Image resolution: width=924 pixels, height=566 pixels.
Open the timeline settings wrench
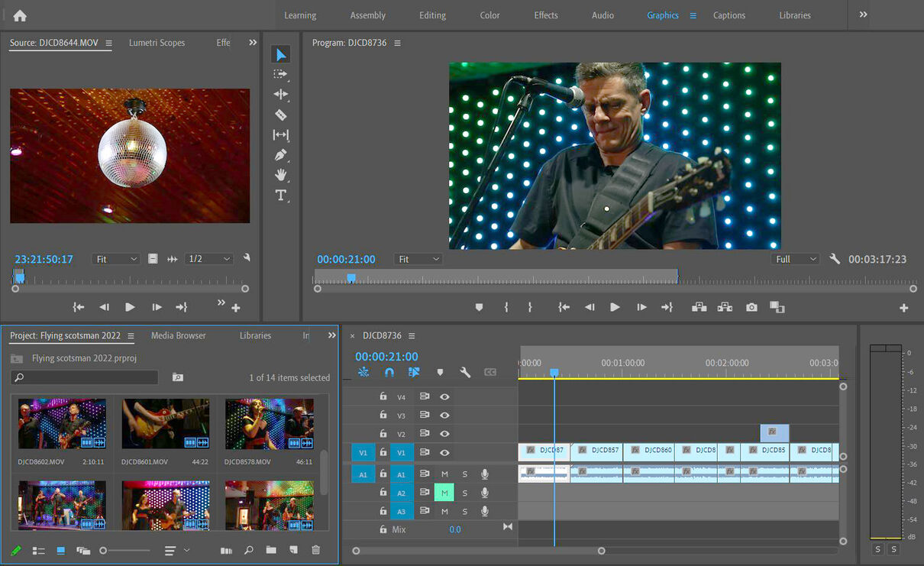(x=465, y=372)
